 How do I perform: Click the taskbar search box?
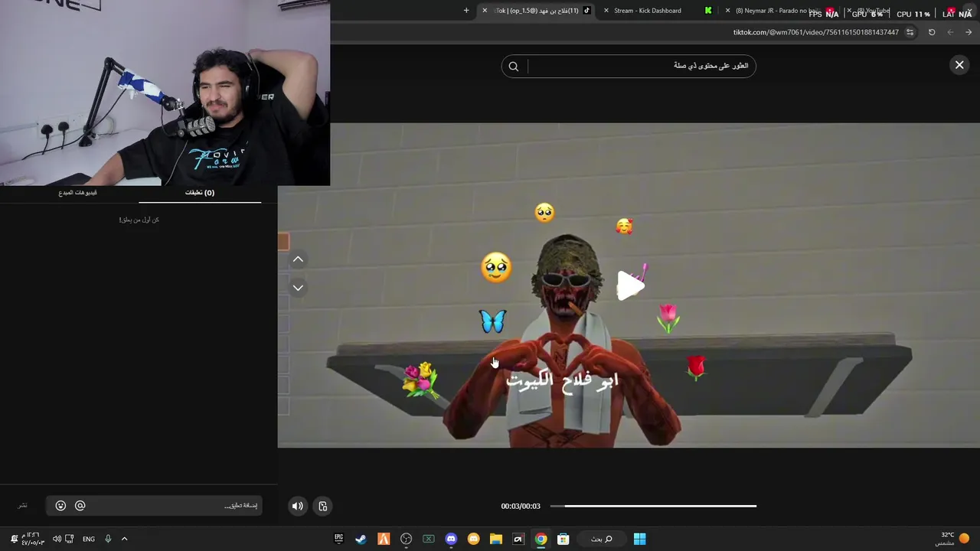coord(601,539)
